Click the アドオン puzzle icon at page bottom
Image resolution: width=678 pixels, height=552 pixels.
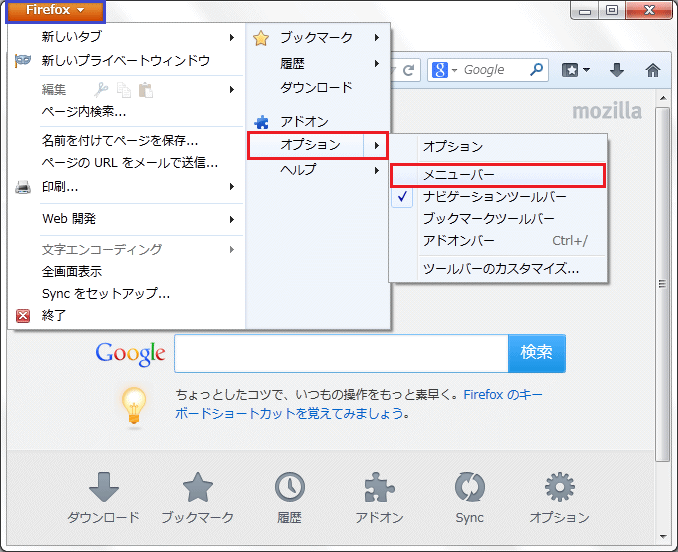click(379, 487)
